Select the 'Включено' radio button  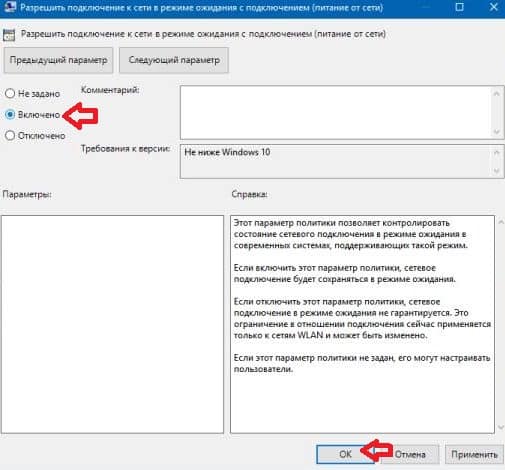(10, 114)
